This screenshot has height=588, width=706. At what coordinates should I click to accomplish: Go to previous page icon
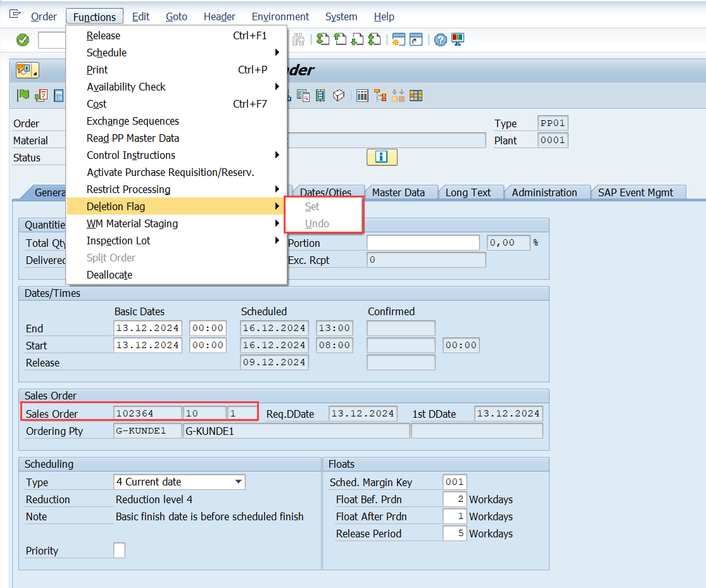coord(341,40)
